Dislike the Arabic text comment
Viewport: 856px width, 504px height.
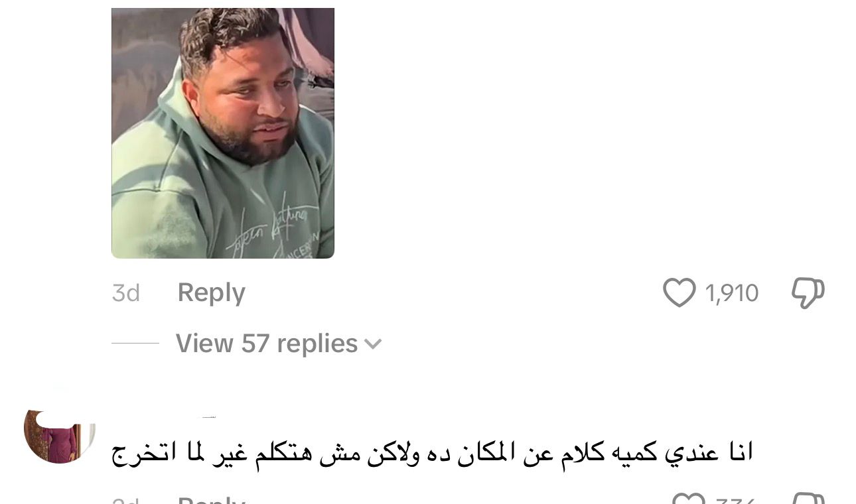coord(809,499)
